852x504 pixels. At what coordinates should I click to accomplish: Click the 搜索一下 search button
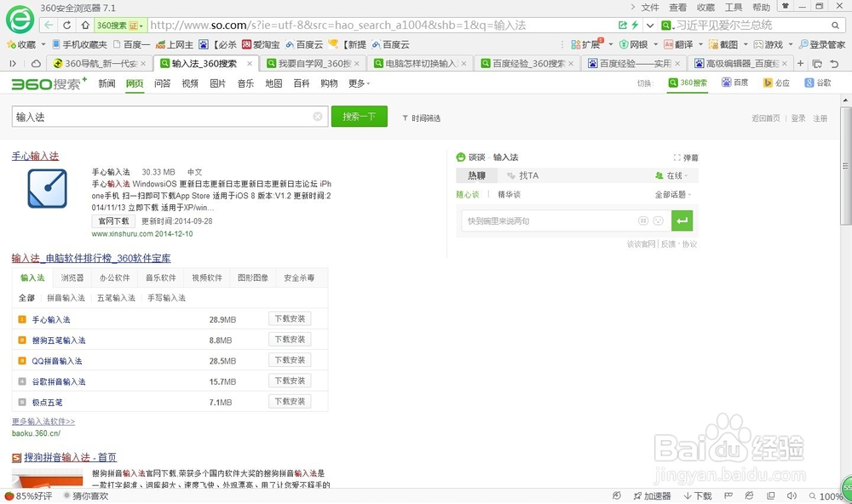(x=360, y=117)
